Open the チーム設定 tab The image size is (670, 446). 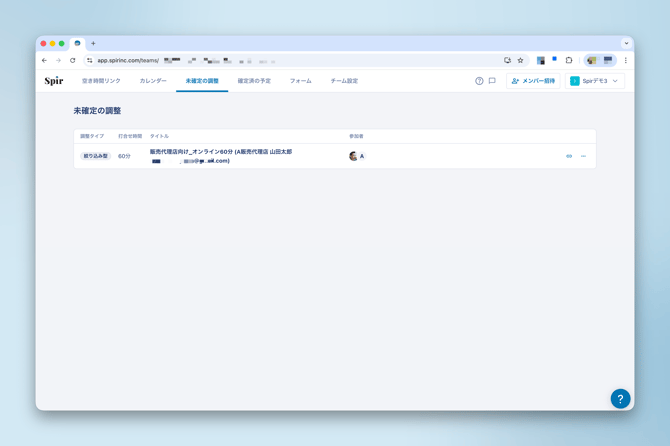tap(344, 81)
